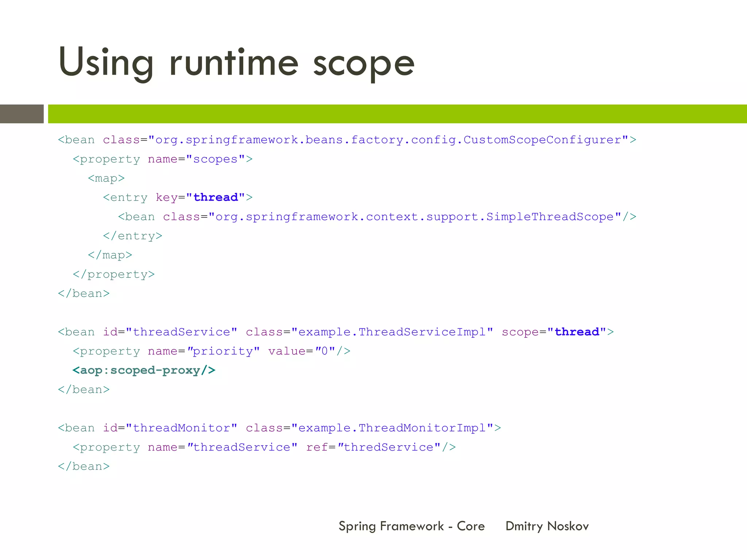Click the opening <map> tag
The image size is (747, 560).
[x=106, y=178]
